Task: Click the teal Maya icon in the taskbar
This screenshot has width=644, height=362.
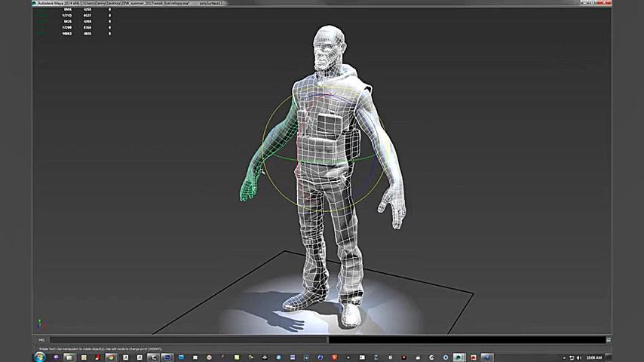Action: click(459, 357)
